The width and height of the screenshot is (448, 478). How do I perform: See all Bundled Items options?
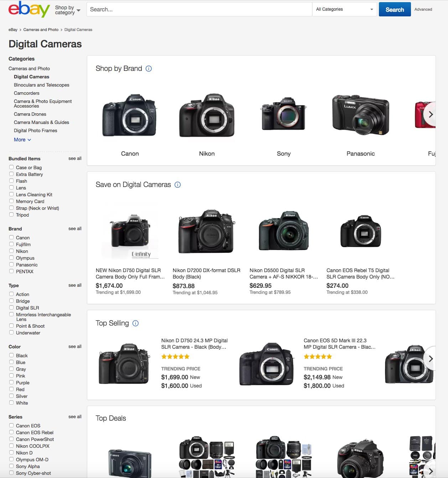pyautogui.click(x=75, y=159)
